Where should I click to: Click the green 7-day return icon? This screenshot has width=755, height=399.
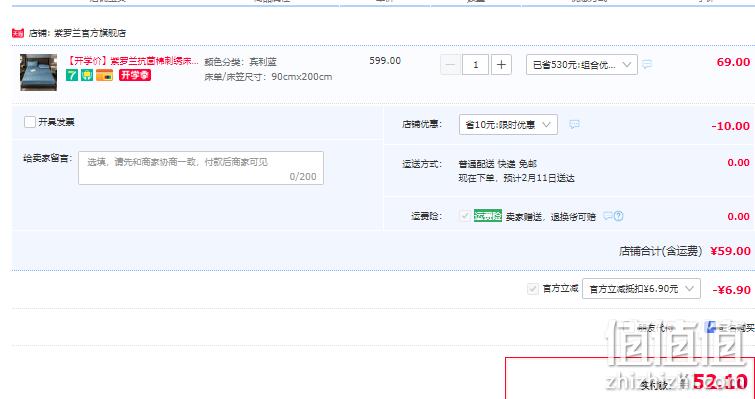72,75
